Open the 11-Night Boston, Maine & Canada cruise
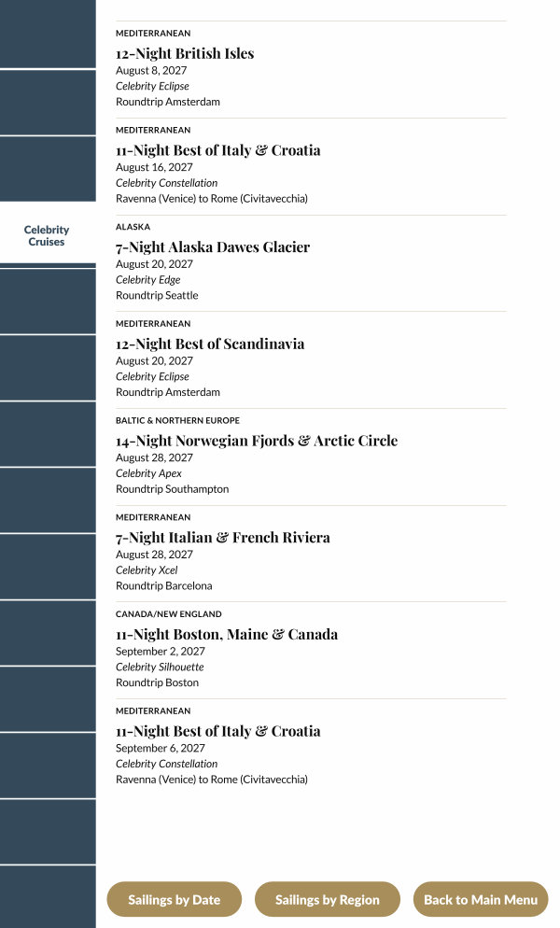The height and width of the screenshot is (928, 560). [227, 635]
